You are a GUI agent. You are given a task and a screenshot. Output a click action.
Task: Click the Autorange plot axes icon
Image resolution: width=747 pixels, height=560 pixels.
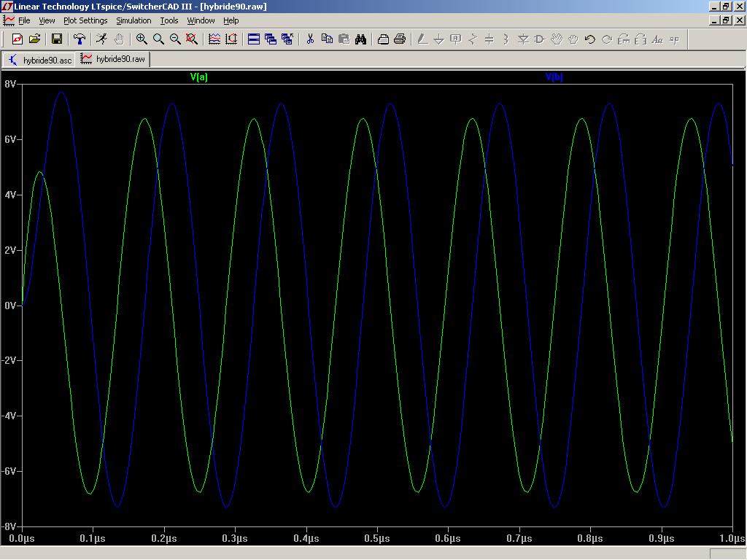click(214, 39)
